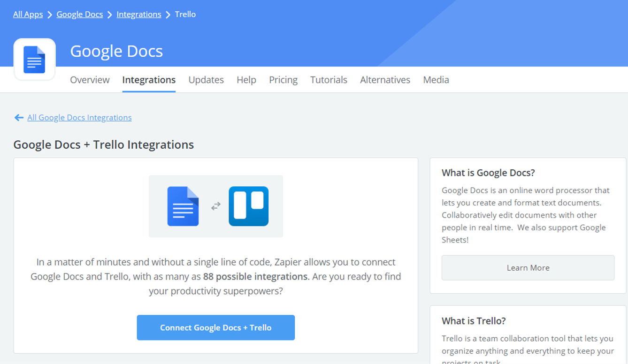
Task: Switch to the Overview tab
Action: pyautogui.click(x=90, y=80)
